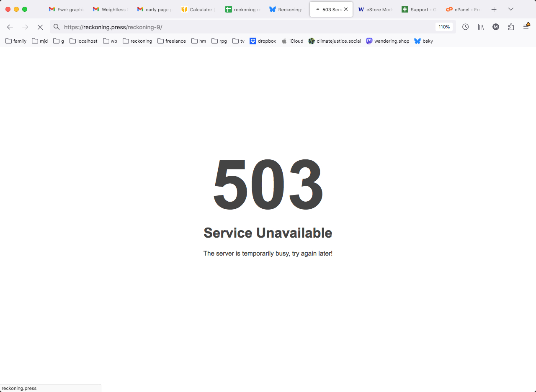Focus the reckoning.press URL address bar
Image resolution: width=536 pixels, height=392 pixels.
(x=247, y=27)
